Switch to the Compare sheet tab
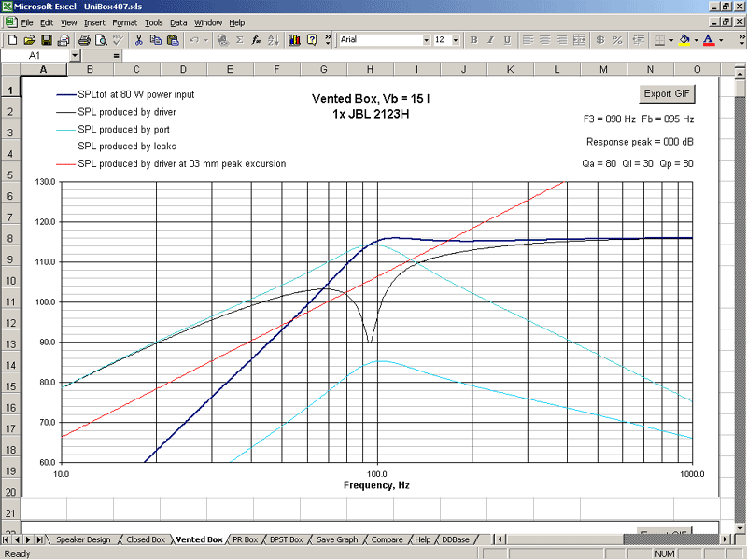 tap(387, 539)
